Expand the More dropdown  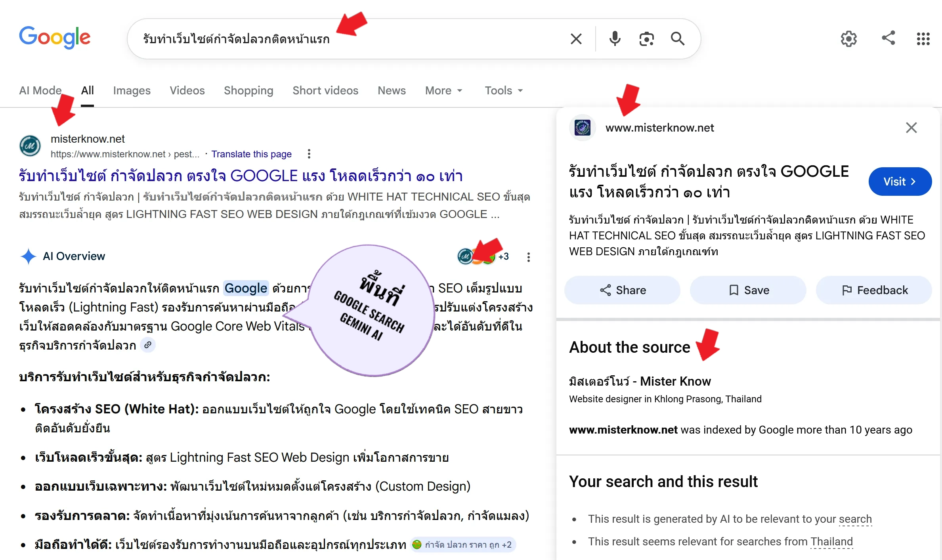pyautogui.click(x=444, y=90)
